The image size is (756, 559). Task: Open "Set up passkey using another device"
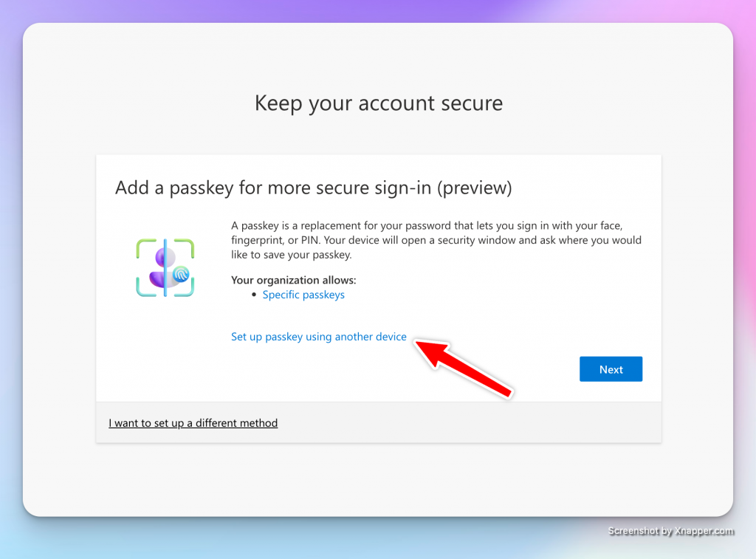click(318, 337)
